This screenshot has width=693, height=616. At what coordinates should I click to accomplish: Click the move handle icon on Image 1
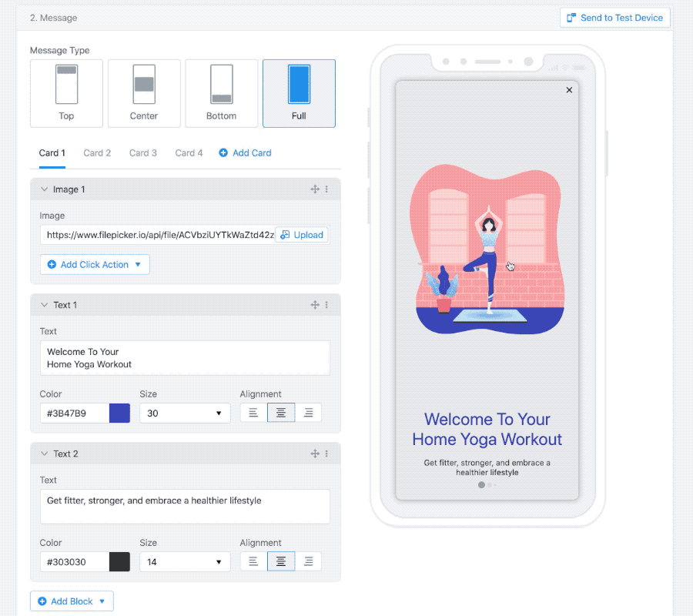(315, 189)
